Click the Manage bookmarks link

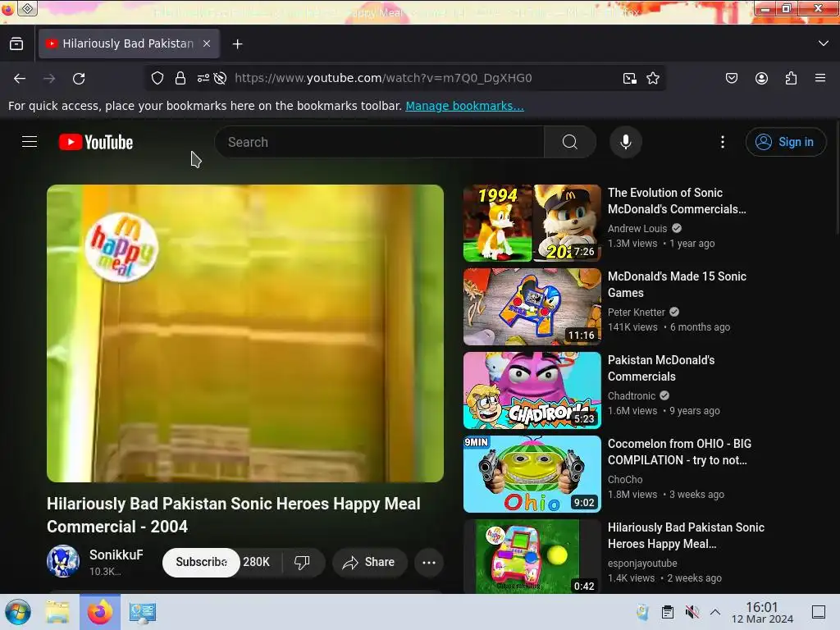click(464, 106)
